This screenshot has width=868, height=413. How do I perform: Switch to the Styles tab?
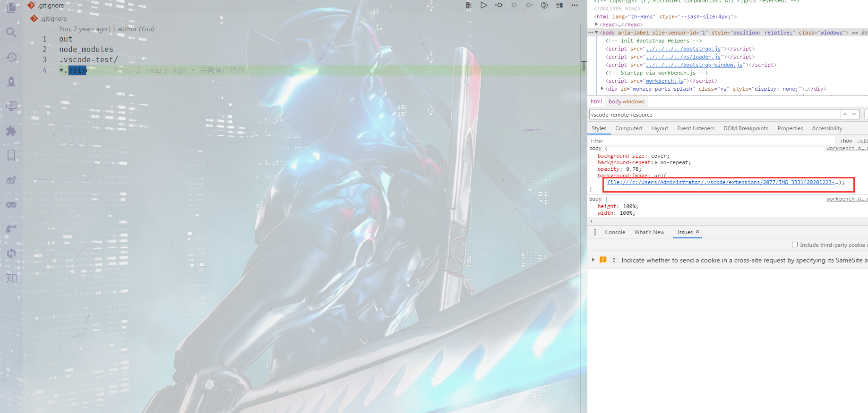pyautogui.click(x=599, y=128)
